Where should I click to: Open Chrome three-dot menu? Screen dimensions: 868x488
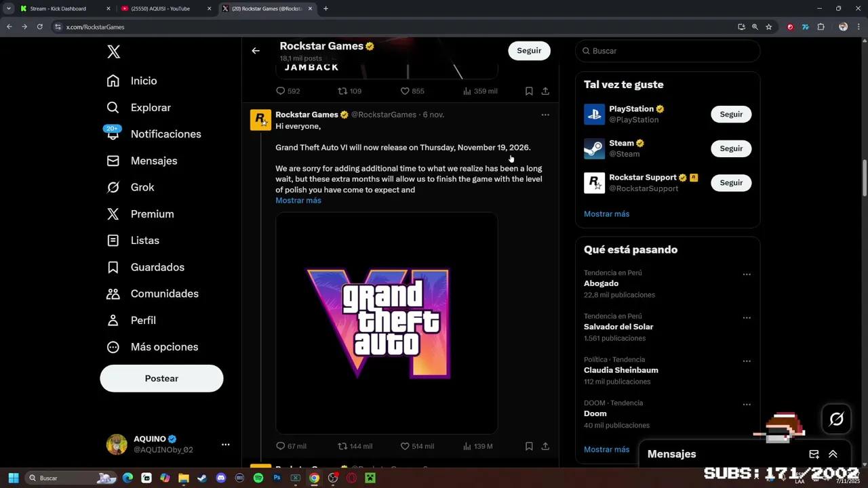859,26
